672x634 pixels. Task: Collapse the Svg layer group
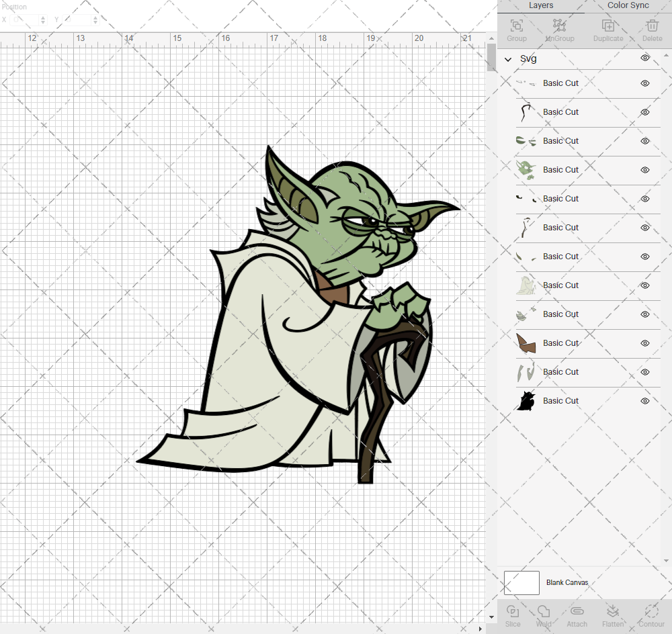pos(508,60)
